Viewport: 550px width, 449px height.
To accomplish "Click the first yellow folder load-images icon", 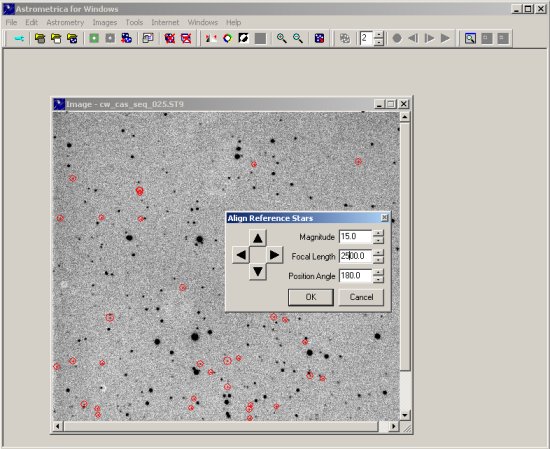I will pos(40,38).
